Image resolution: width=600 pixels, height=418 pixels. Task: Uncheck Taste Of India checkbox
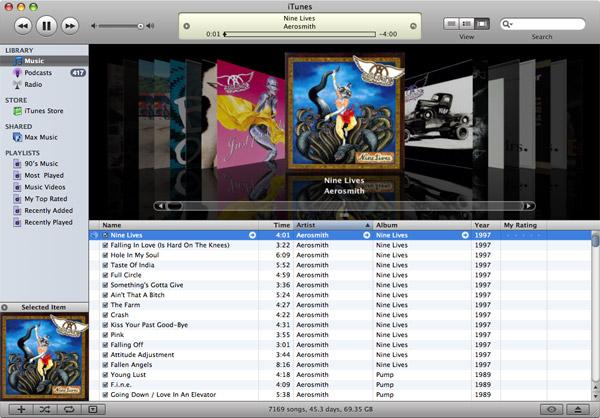tap(105, 265)
